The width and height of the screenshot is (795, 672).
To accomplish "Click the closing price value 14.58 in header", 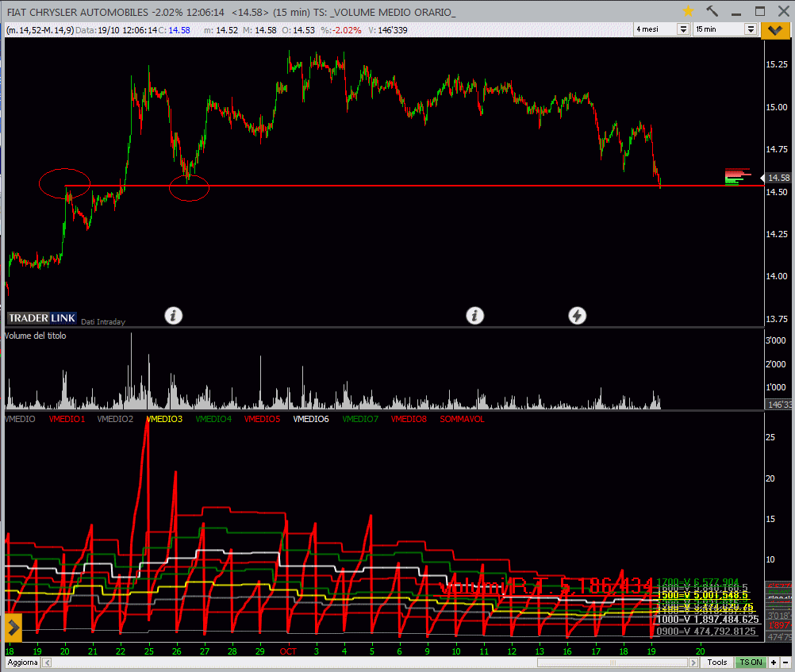I will click(x=179, y=30).
